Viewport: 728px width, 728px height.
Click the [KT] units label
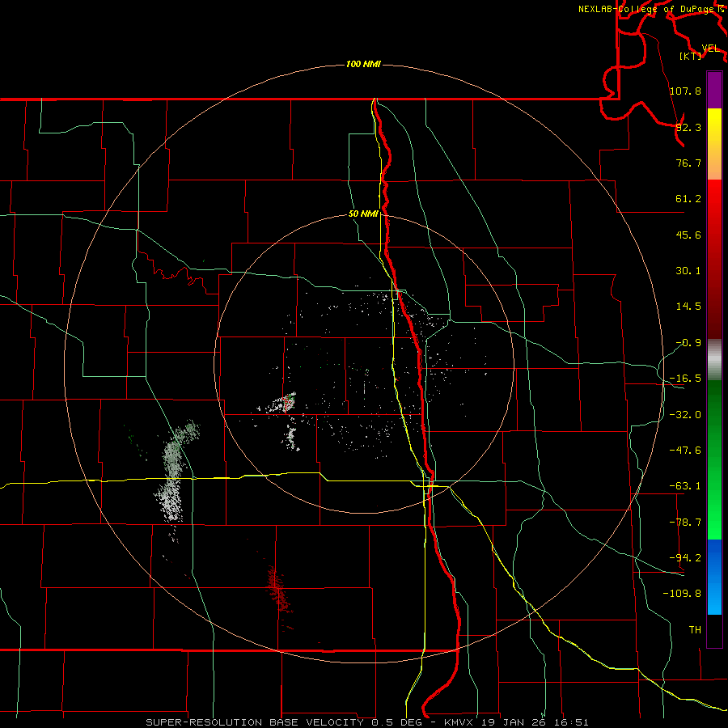tap(690, 56)
